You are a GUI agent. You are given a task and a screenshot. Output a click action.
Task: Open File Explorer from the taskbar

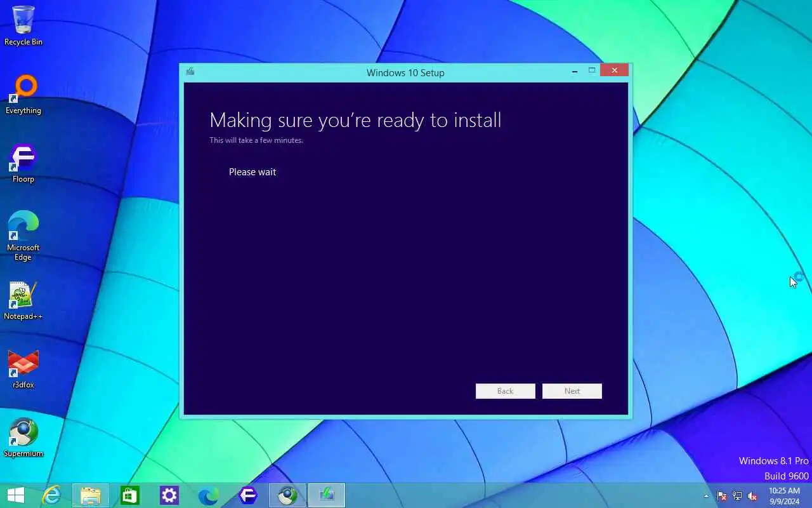(91, 495)
